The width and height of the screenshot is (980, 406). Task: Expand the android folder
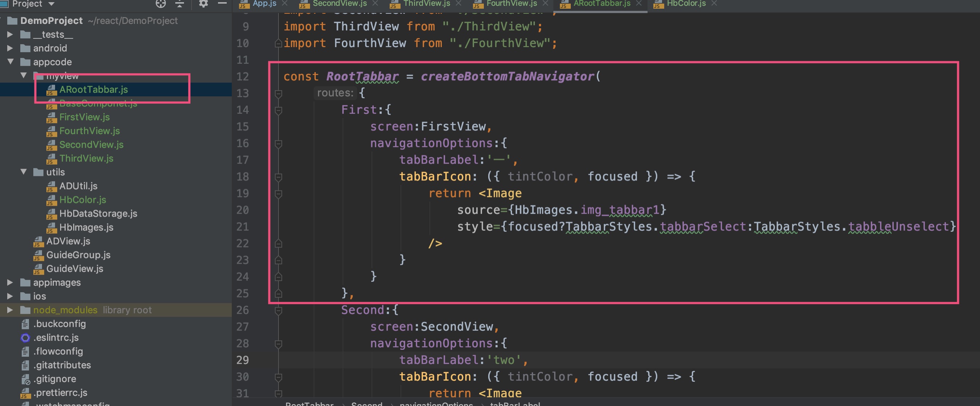coord(10,48)
